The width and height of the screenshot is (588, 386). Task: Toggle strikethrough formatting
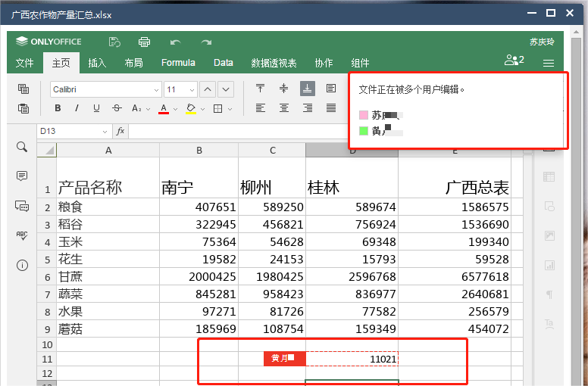pyautogui.click(x=117, y=108)
